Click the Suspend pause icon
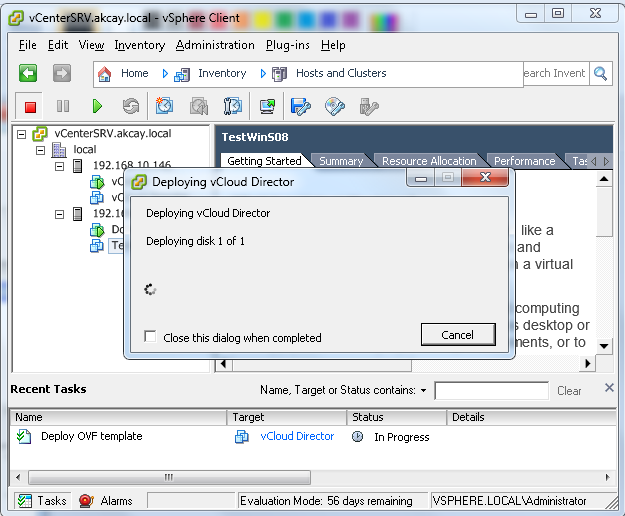The image size is (625, 516). click(63, 106)
